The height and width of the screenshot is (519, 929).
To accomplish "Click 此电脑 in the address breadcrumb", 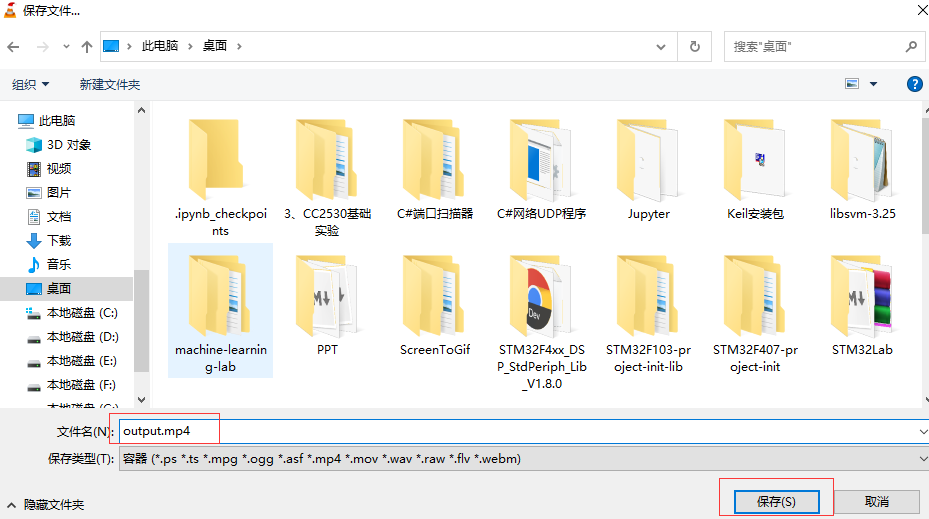I will tap(160, 46).
